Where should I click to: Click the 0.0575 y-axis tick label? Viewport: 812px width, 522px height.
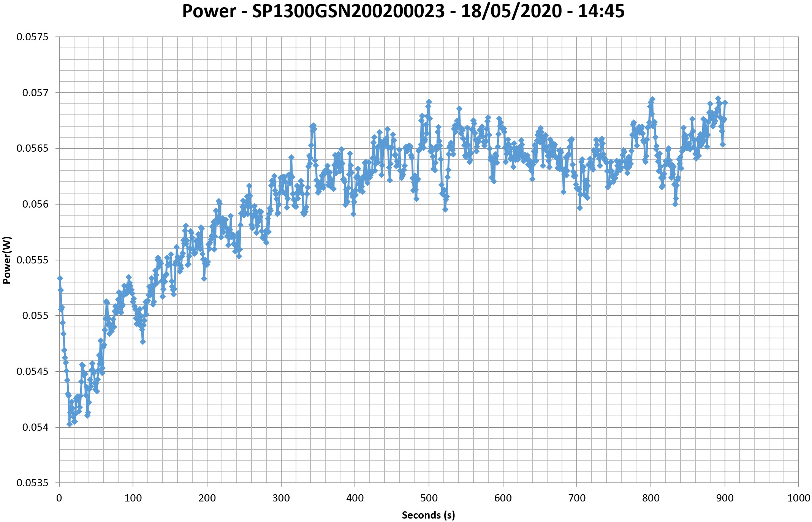pyautogui.click(x=33, y=37)
